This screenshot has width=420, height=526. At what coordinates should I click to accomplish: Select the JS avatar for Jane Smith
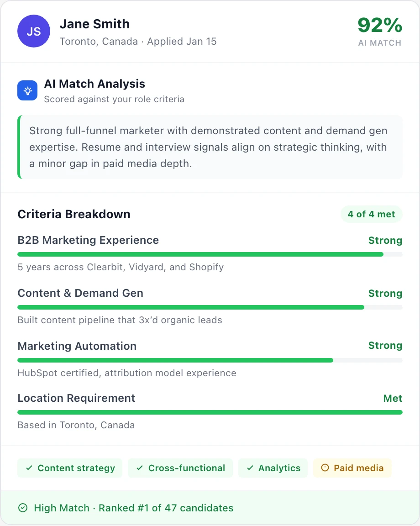point(34,31)
